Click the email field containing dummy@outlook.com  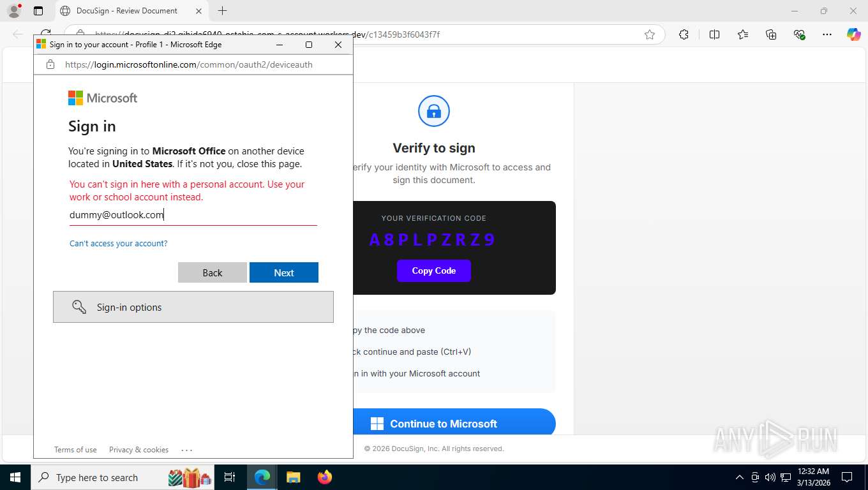pos(193,215)
